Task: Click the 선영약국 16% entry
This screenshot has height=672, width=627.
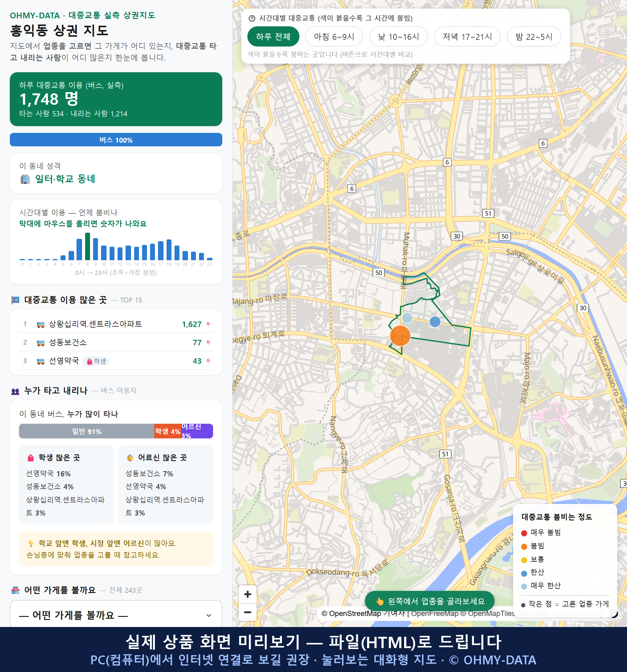Action: (x=48, y=474)
